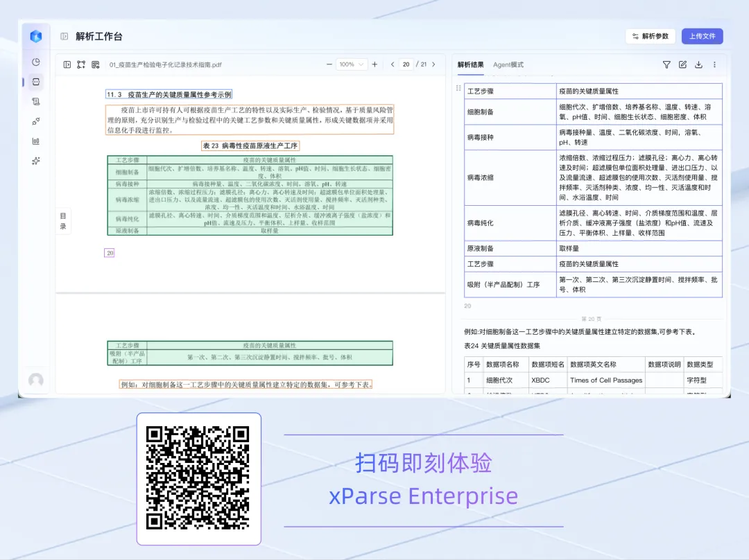Click the green table 23 in the PDF view
This screenshot has height=560, width=749.
(250, 195)
